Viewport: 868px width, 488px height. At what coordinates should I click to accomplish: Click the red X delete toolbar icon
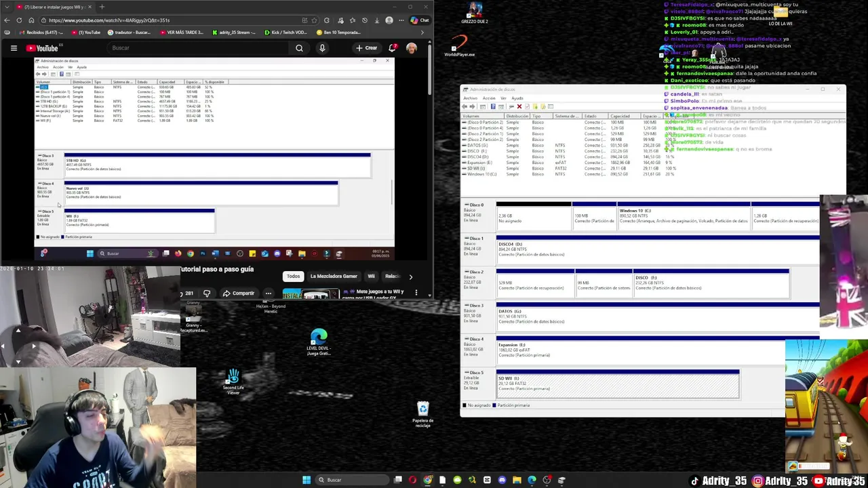point(519,106)
